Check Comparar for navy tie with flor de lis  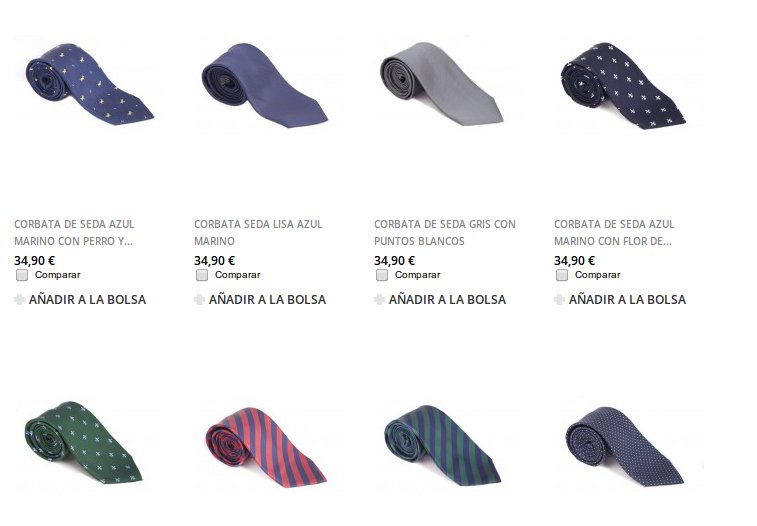click(x=562, y=275)
